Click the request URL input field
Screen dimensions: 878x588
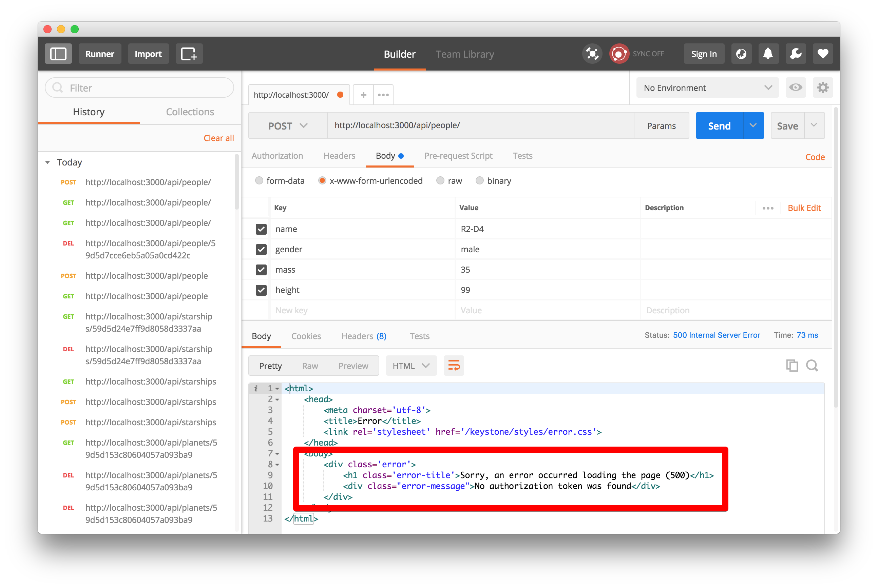[x=480, y=125]
